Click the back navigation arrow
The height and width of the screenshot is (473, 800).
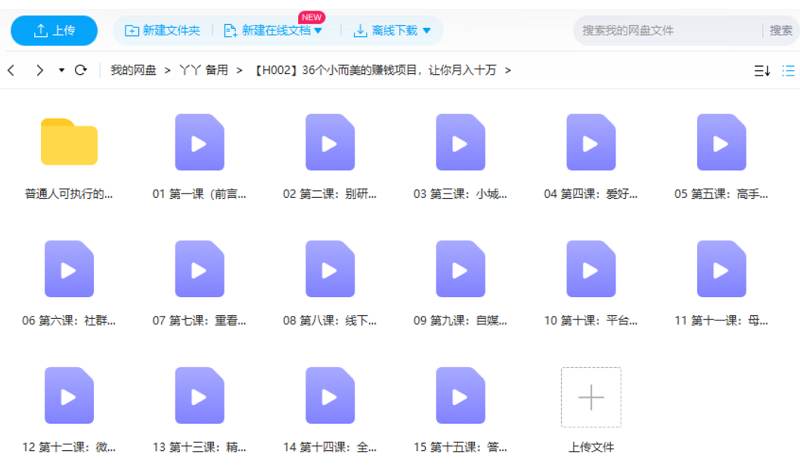(x=11, y=70)
